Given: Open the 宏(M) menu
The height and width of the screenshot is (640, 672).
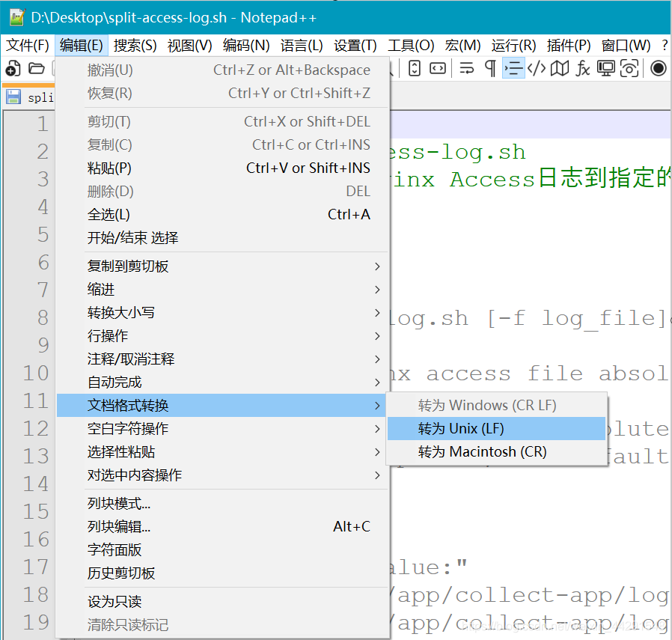Looking at the screenshot, I should [x=463, y=45].
